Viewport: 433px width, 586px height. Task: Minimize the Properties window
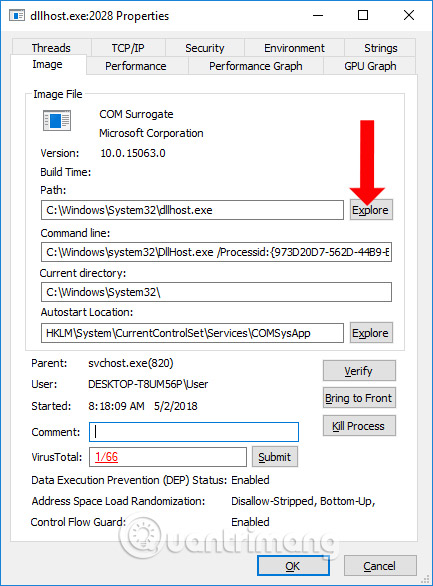[x=318, y=15]
